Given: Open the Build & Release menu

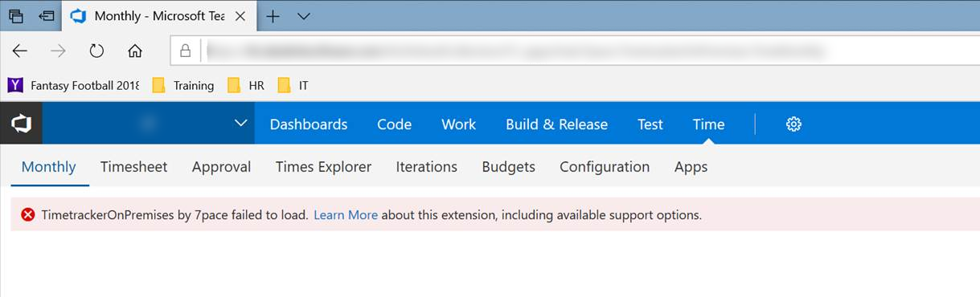Looking at the screenshot, I should tap(556, 124).
